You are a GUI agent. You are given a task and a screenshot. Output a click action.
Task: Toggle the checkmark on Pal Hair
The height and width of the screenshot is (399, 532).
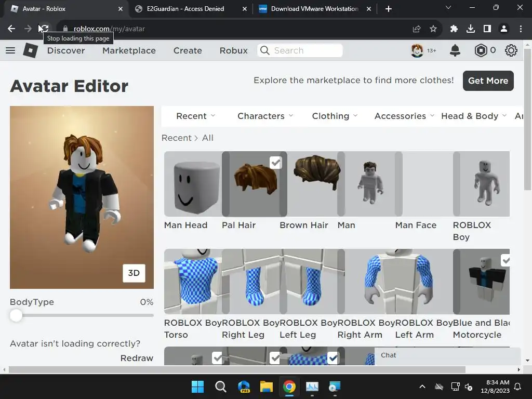pyautogui.click(x=276, y=163)
